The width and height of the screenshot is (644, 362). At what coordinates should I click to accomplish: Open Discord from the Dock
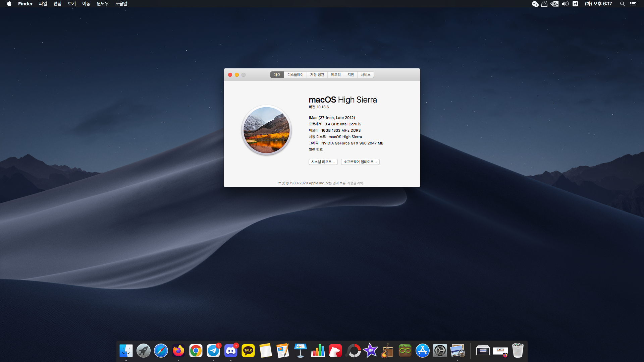(231, 351)
